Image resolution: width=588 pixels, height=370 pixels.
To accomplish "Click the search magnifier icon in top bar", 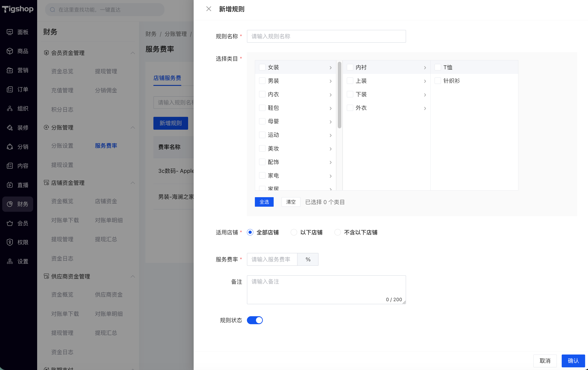I will [x=52, y=10].
